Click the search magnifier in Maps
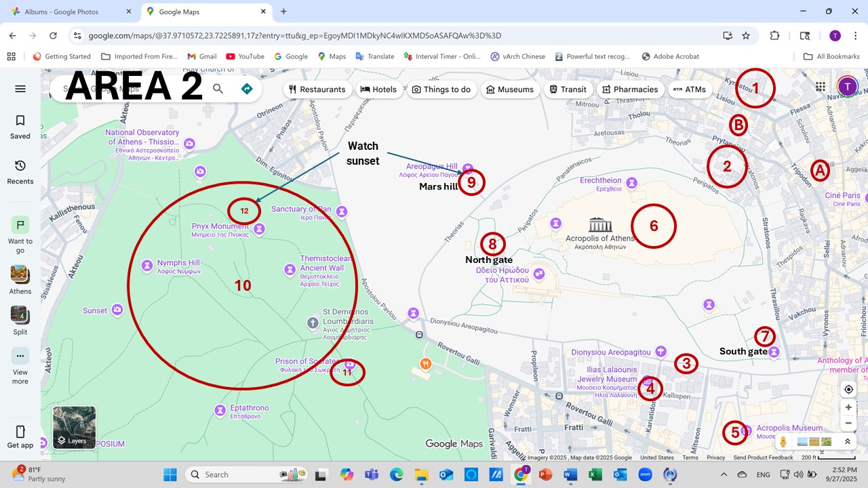The image size is (868, 488). point(218,89)
